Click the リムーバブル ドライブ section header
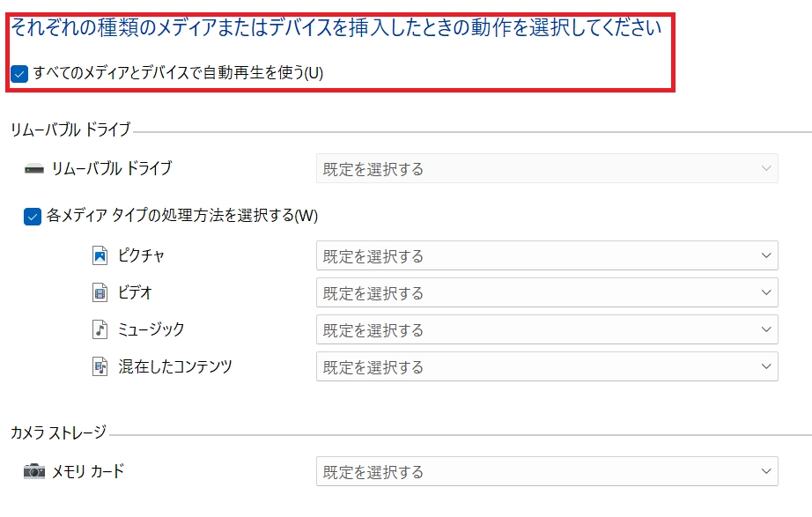 [70, 130]
